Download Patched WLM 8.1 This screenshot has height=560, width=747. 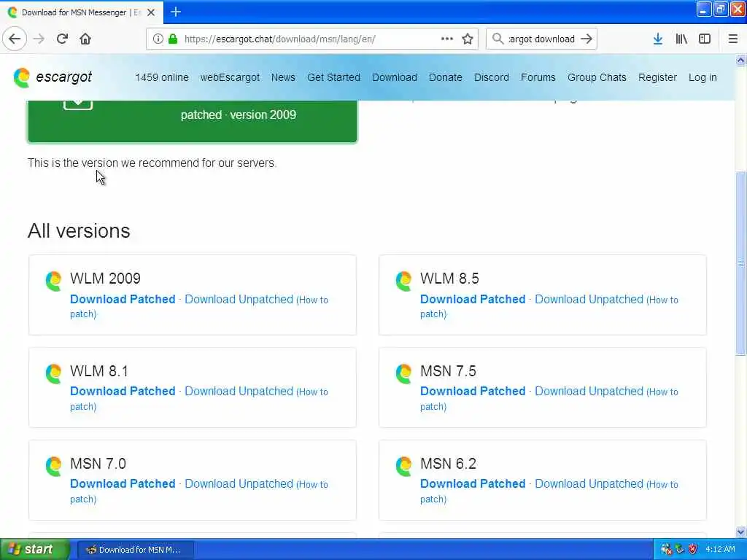point(123,392)
